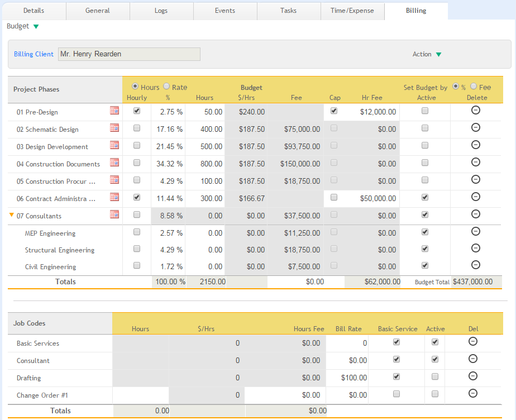Open the Events tab
The height and width of the screenshot is (420, 516).
coord(225,11)
